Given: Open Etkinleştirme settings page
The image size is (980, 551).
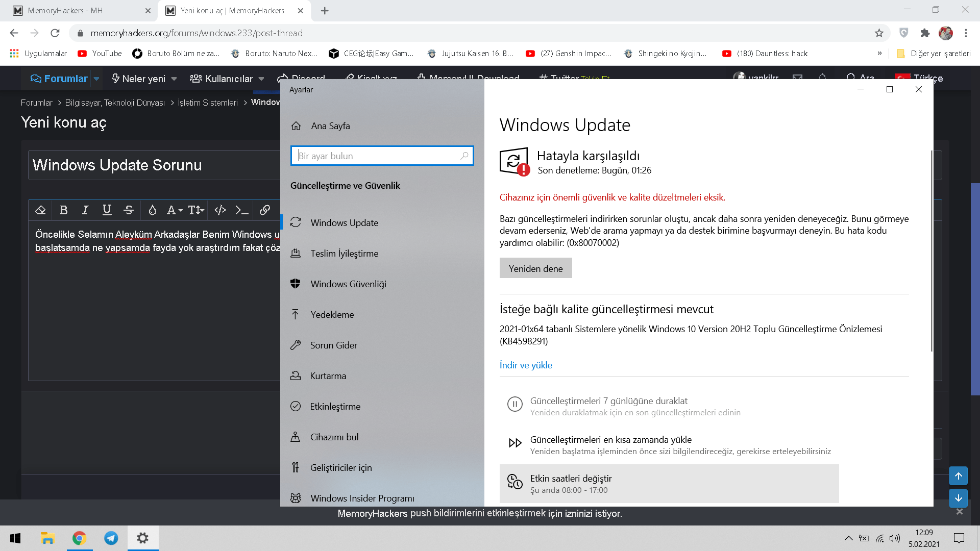Looking at the screenshot, I should (382, 406).
